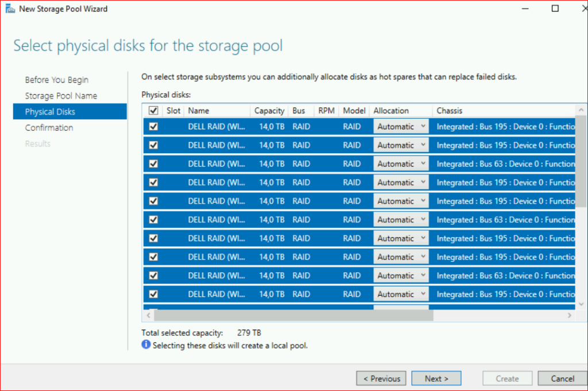The width and height of the screenshot is (588, 391).
Task: Open the Allocation dropdown in the fifth row
Action: point(401,201)
